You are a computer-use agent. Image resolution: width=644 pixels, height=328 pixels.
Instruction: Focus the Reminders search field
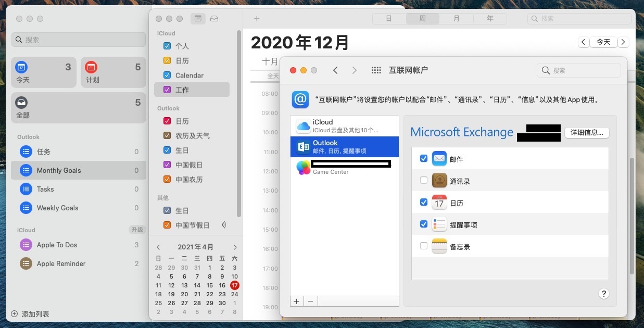tap(79, 40)
